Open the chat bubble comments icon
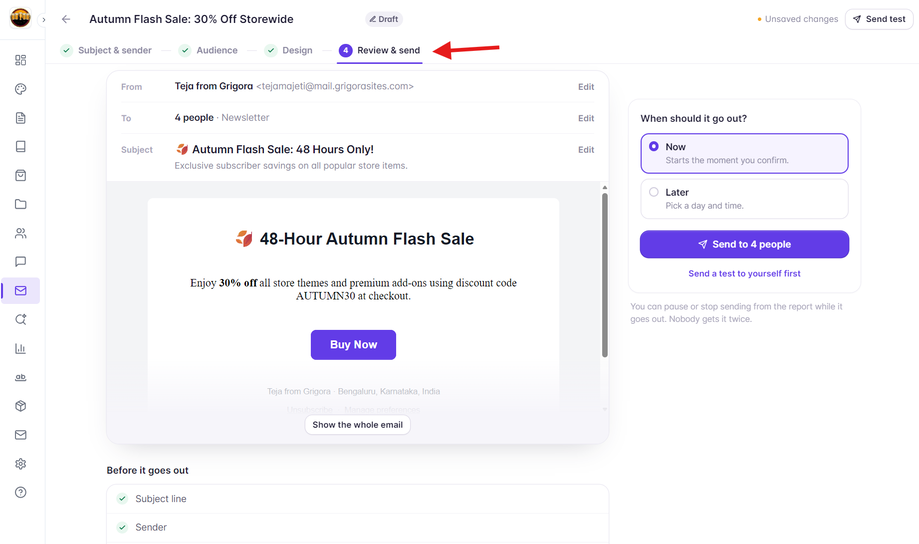 click(x=21, y=262)
